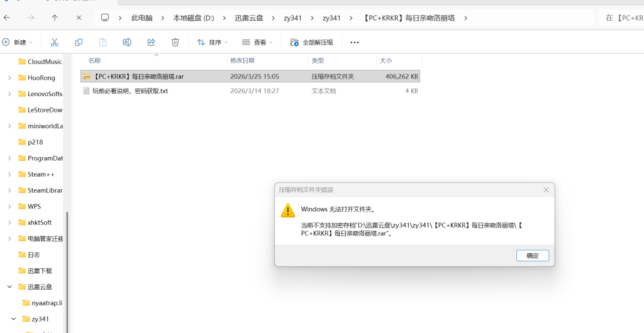Click the navigation pane vertical scrollbar
644x333 pixels.
[67, 271]
